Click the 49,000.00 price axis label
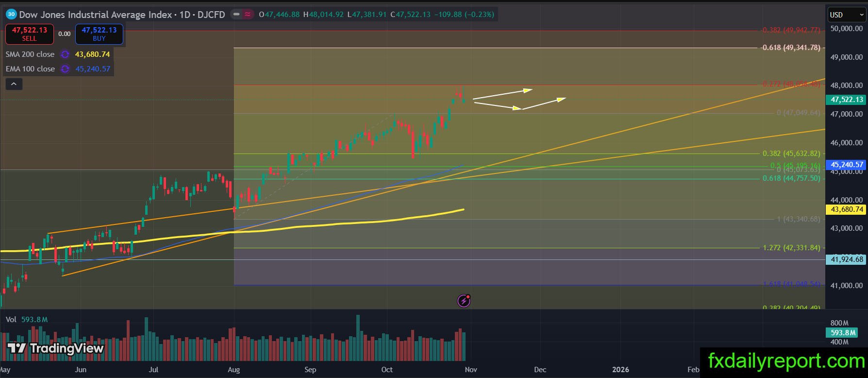868x378 pixels. (x=846, y=57)
